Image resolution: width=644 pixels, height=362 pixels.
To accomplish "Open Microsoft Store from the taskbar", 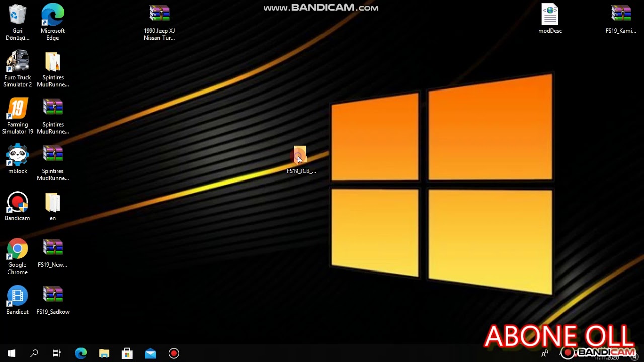I will click(127, 353).
